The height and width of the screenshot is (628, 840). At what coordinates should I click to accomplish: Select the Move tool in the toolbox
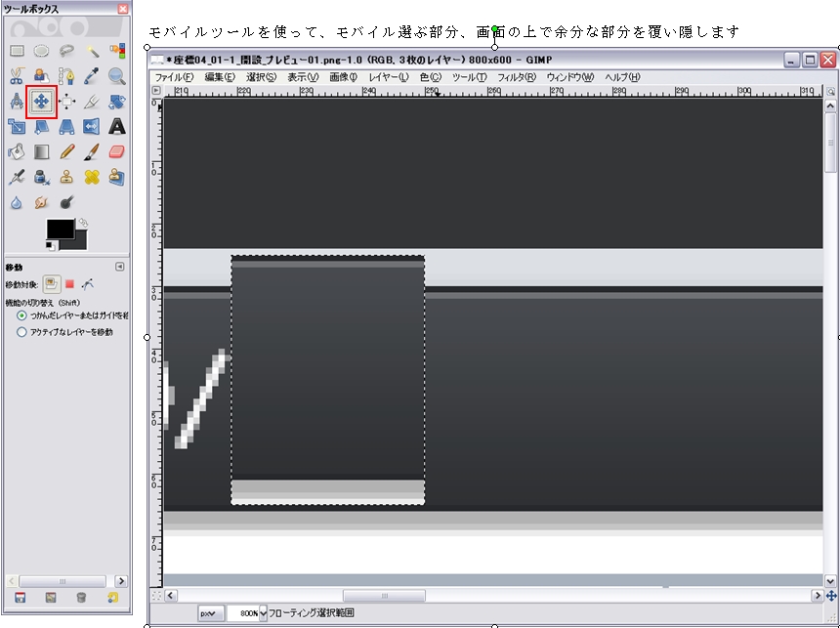coord(42,101)
